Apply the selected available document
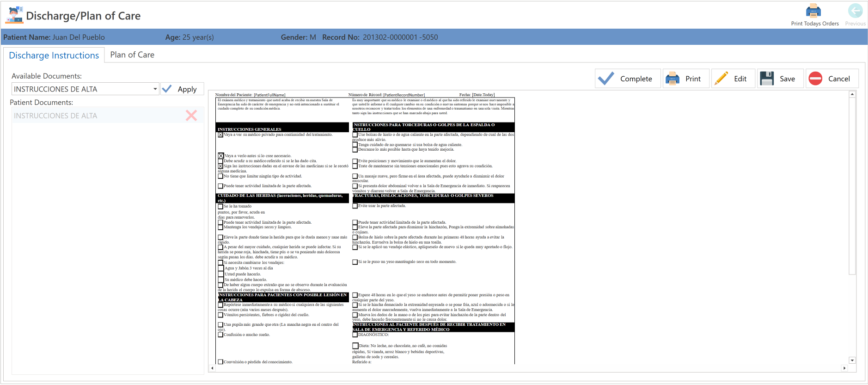868x385 pixels. [182, 89]
